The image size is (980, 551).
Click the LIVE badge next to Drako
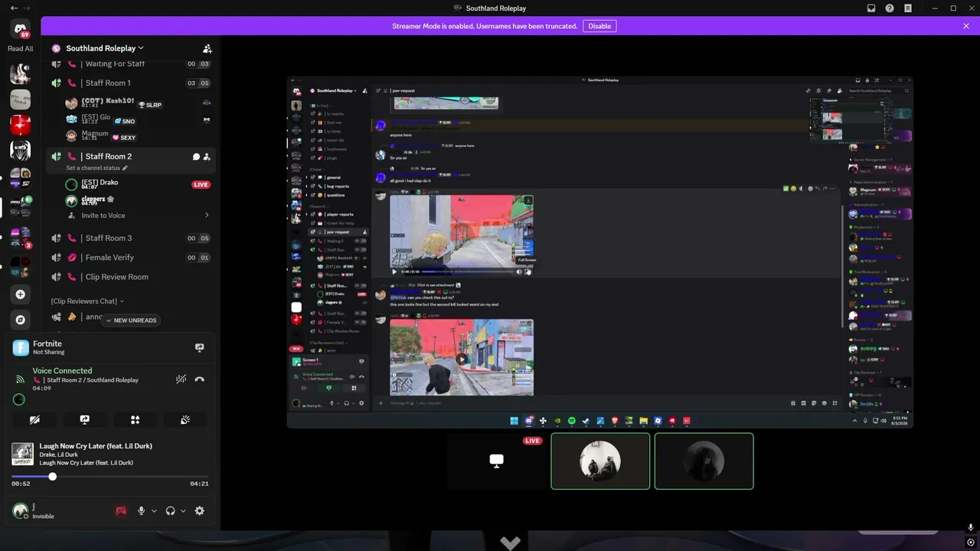click(201, 184)
